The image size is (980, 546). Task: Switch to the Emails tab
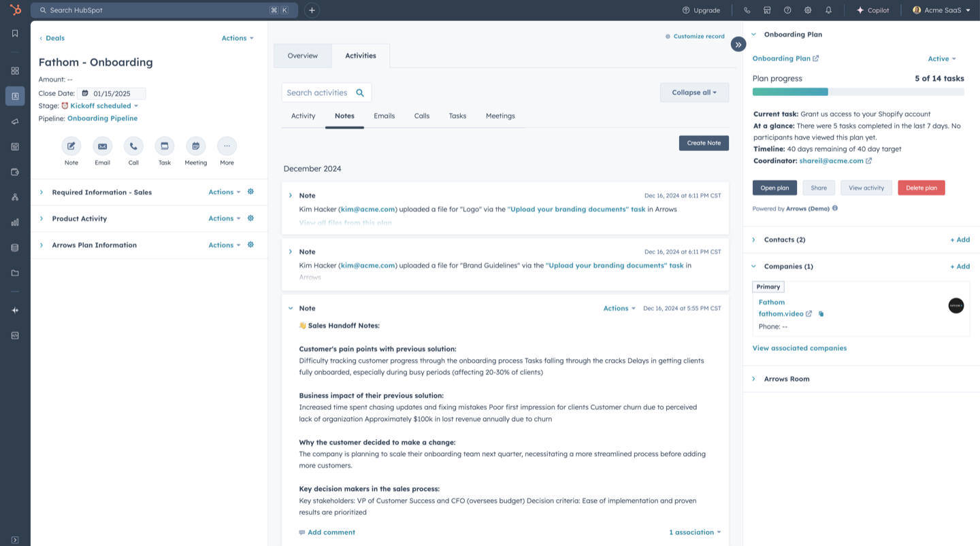(385, 116)
